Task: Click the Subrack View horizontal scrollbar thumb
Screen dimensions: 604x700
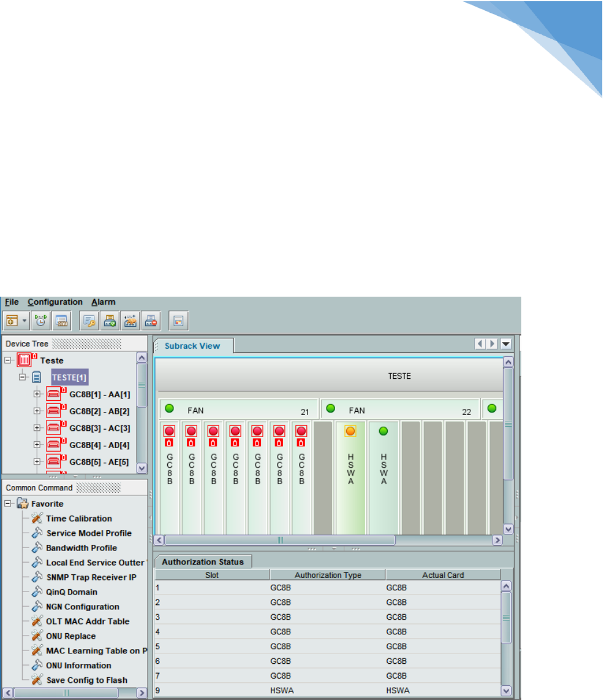Action: click(280, 541)
